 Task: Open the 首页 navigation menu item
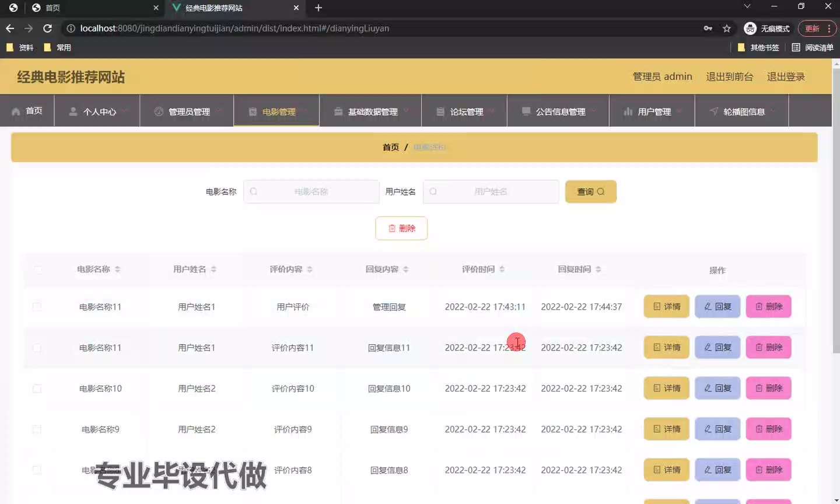click(x=27, y=110)
